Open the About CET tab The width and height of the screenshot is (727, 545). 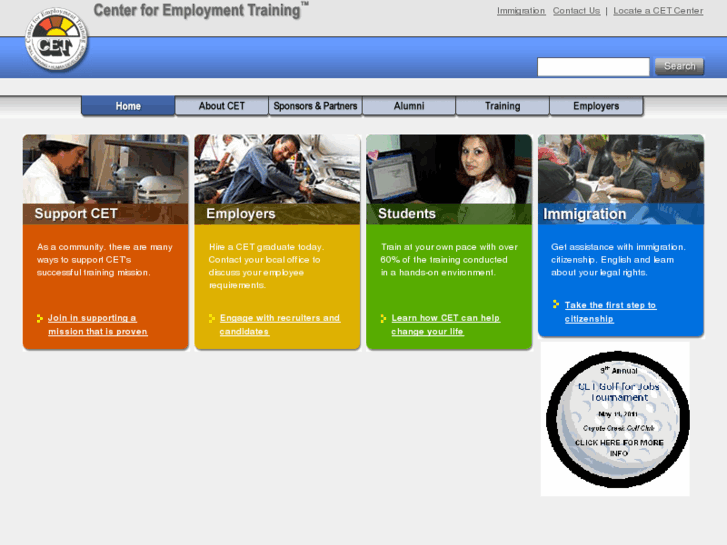(222, 106)
